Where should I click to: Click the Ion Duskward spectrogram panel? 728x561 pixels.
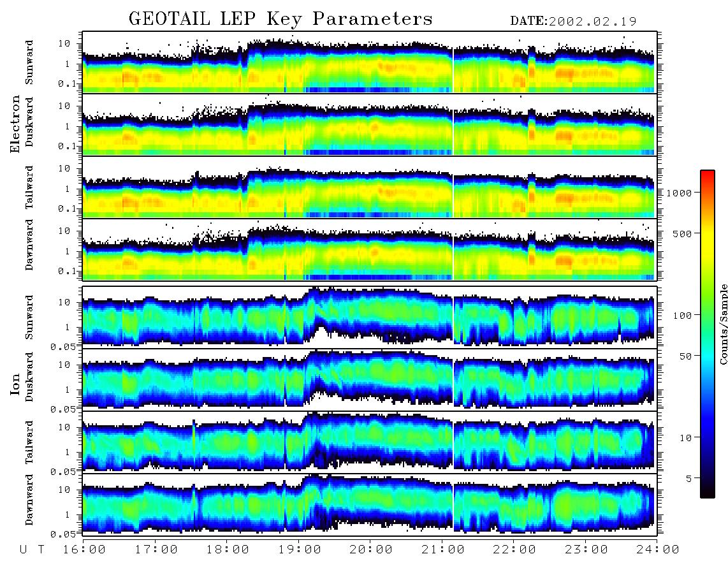(370, 379)
